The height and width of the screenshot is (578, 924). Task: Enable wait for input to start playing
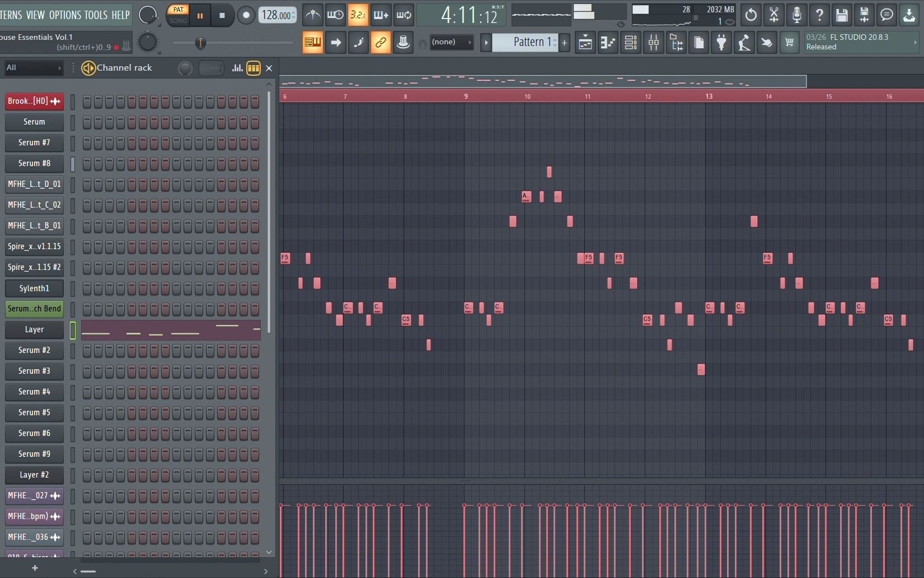(335, 15)
